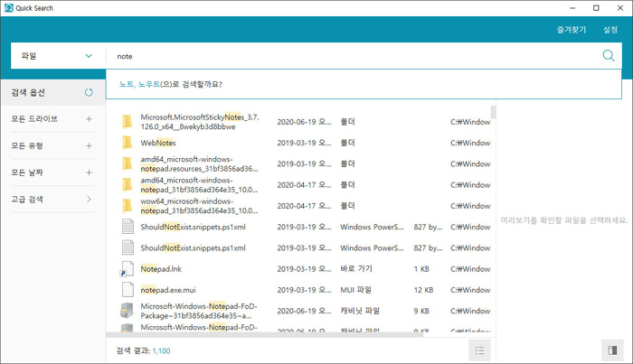The image size is (633, 364).
Task: Click the Notepad.lnk shortcut icon
Action: (128, 269)
